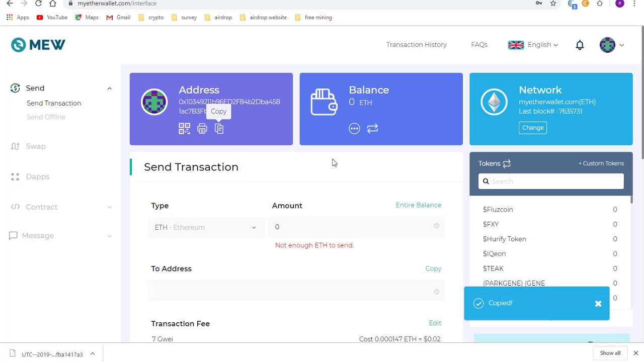Click the To Address input field
This screenshot has width=644, height=362.
point(296,291)
